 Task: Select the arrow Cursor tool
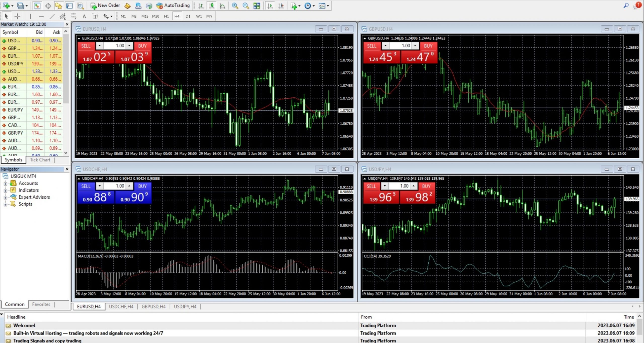pyautogui.click(x=7, y=16)
